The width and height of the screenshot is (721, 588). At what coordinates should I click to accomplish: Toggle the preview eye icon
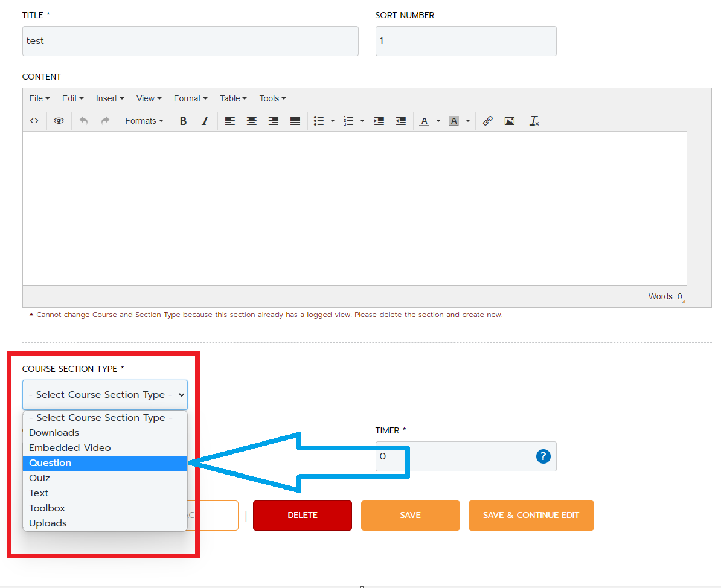[x=59, y=121]
